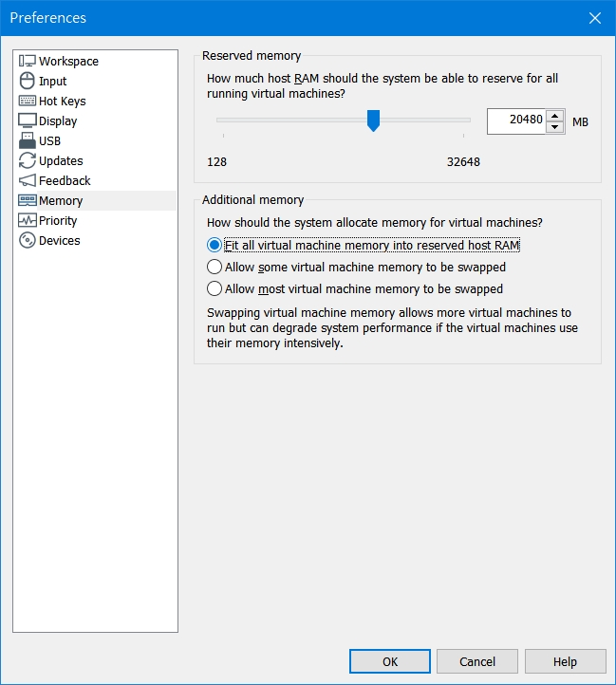Select Fit all virtual machine memory option
The height and width of the screenshot is (685, 616).
(215, 246)
